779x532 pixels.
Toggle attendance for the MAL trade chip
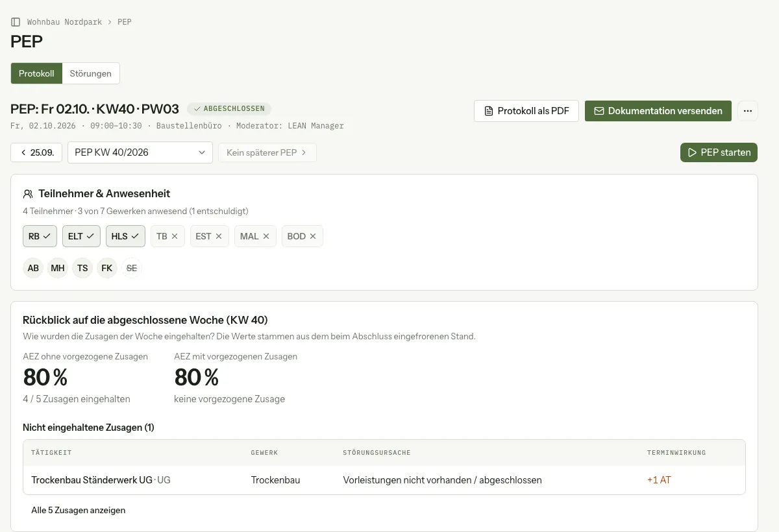point(255,236)
